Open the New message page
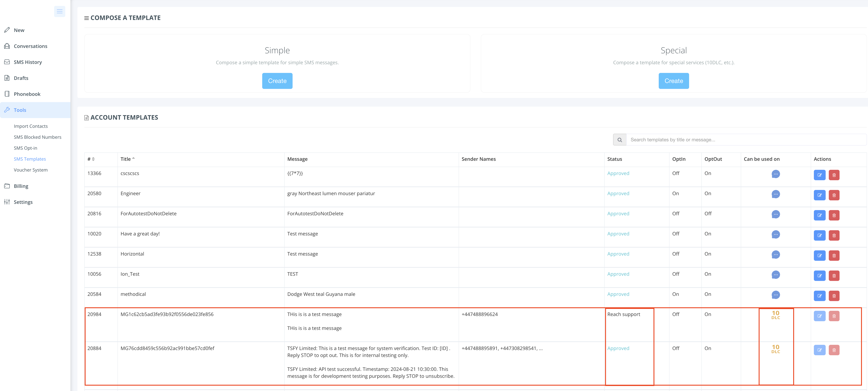This screenshot has width=868, height=391. coord(19,30)
